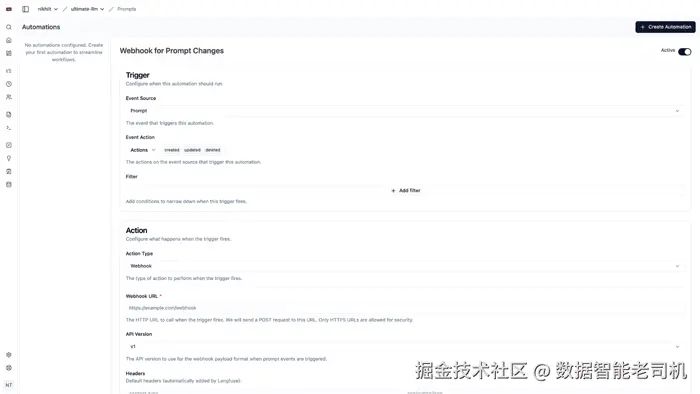Expand the API Version v1 dropdown
This screenshot has height=394, width=700.
[x=405, y=346]
